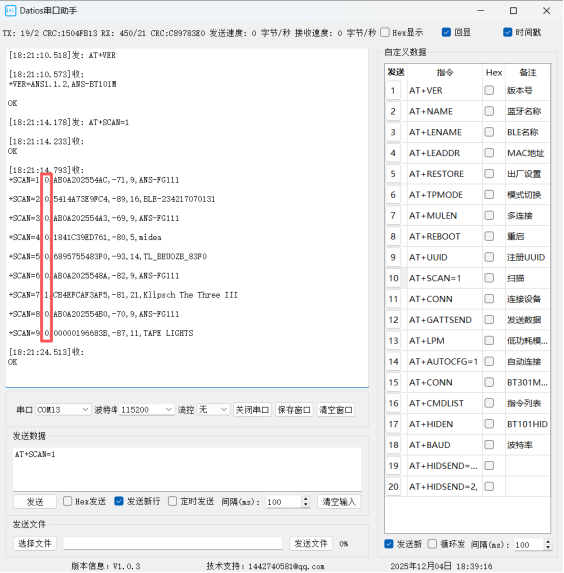
Task: Click the interval stepper beside 循环发
Action: pyautogui.click(x=548, y=544)
